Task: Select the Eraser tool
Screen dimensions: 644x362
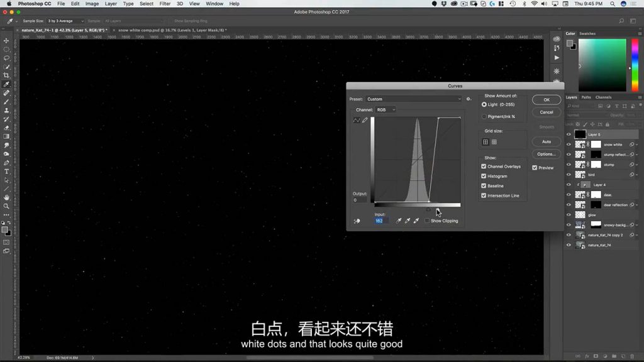Action: click(x=6, y=128)
